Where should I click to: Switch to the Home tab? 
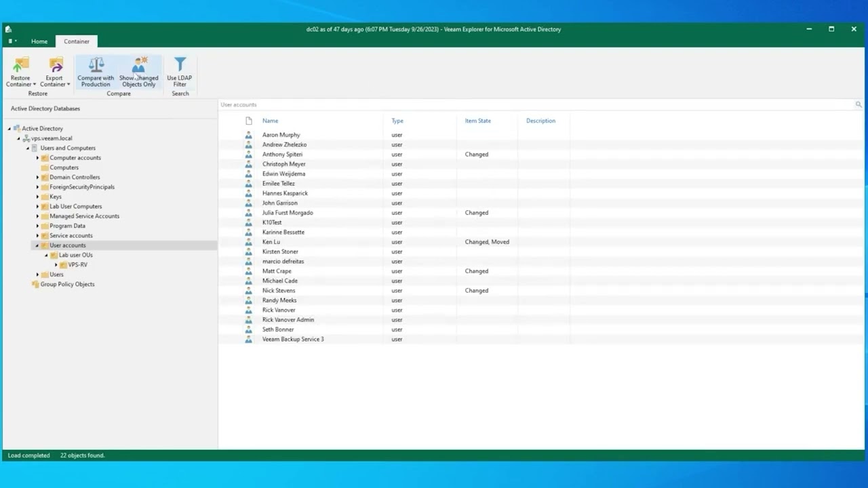coord(39,41)
